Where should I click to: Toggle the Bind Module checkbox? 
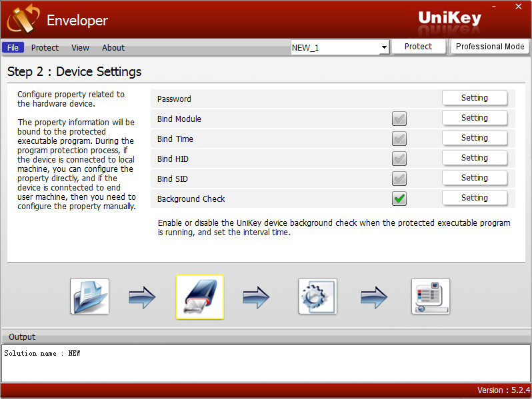399,119
